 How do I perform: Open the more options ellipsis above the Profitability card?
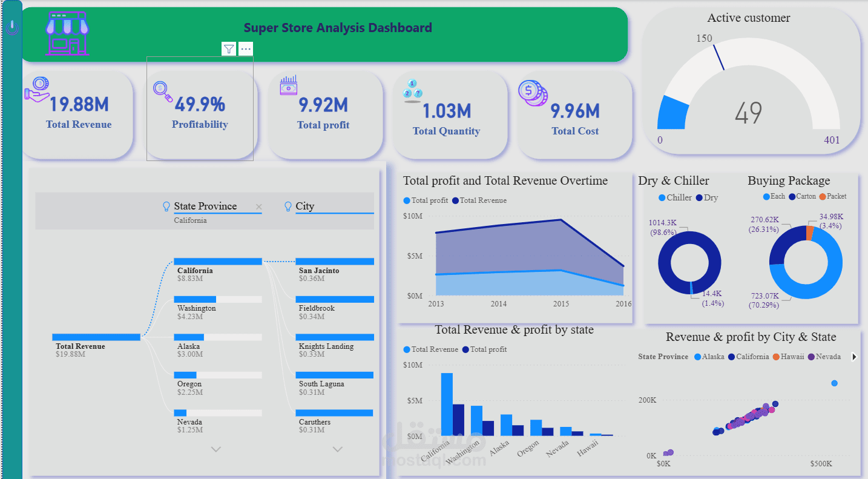[x=246, y=49]
